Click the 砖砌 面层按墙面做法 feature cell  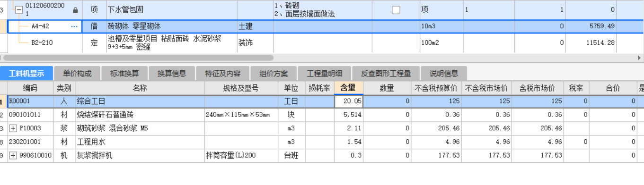click(323, 10)
